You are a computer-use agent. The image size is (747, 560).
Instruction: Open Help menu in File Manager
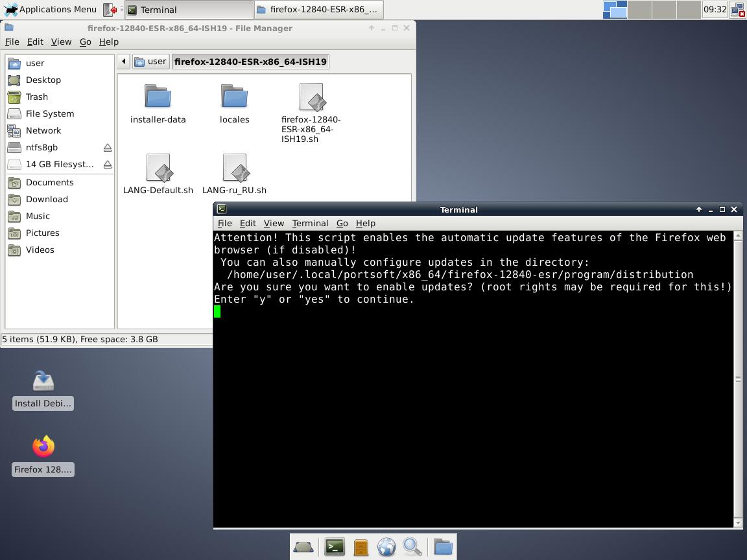pyautogui.click(x=109, y=42)
